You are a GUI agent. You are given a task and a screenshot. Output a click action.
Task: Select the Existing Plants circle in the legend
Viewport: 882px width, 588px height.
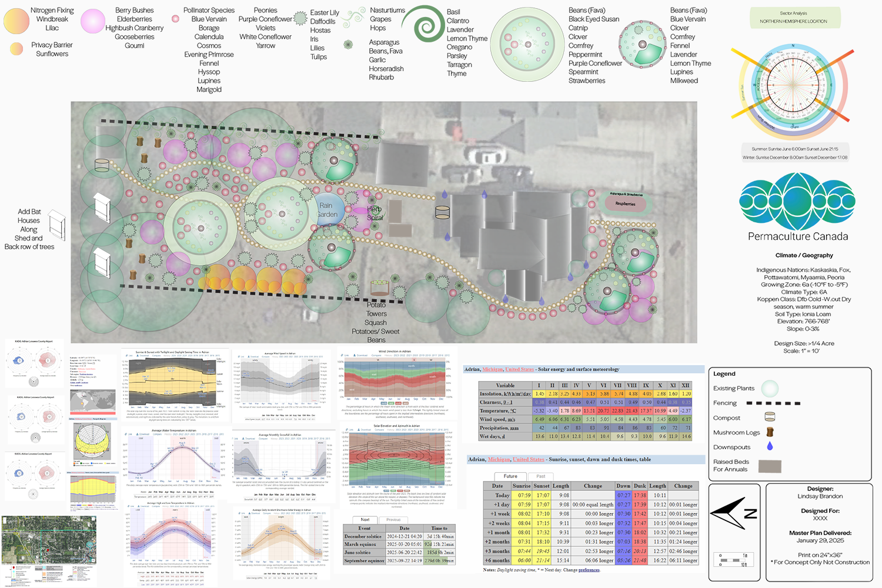[x=770, y=388]
